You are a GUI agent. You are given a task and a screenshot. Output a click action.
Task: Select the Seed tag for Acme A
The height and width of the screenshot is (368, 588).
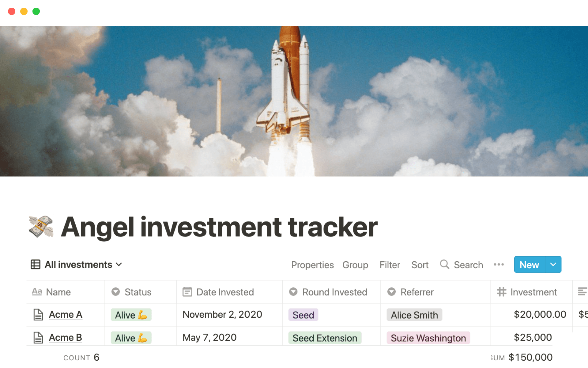pyautogui.click(x=303, y=315)
